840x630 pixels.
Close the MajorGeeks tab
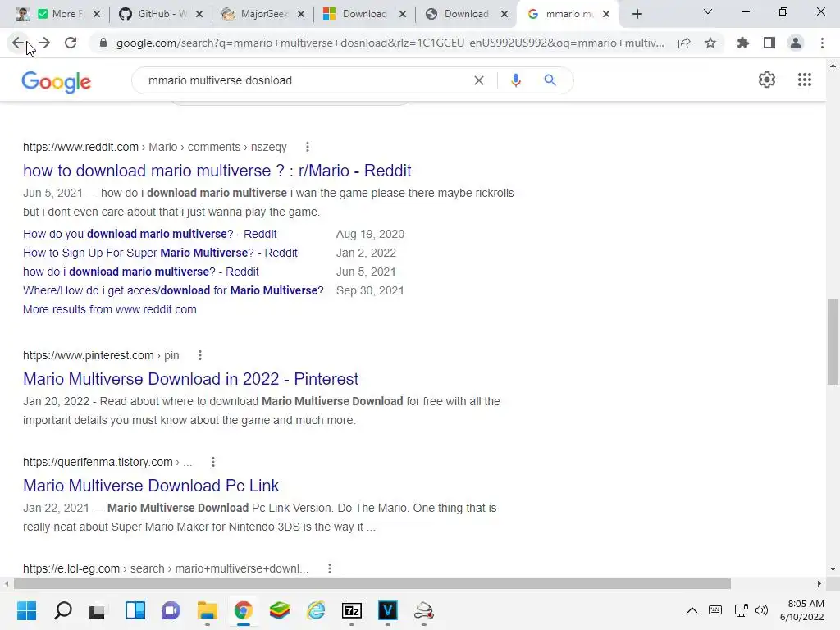coord(301,15)
